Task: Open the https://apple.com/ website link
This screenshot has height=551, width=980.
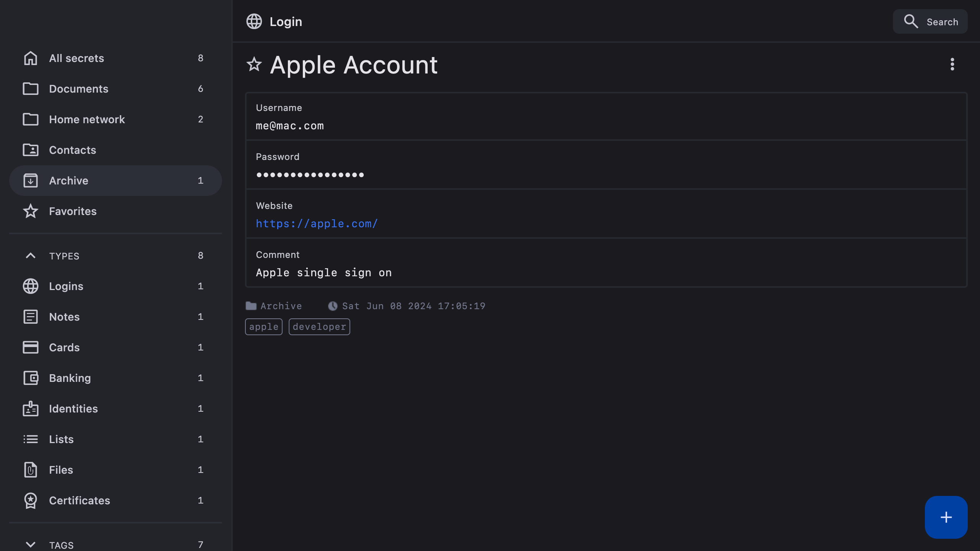Action: point(317,223)
